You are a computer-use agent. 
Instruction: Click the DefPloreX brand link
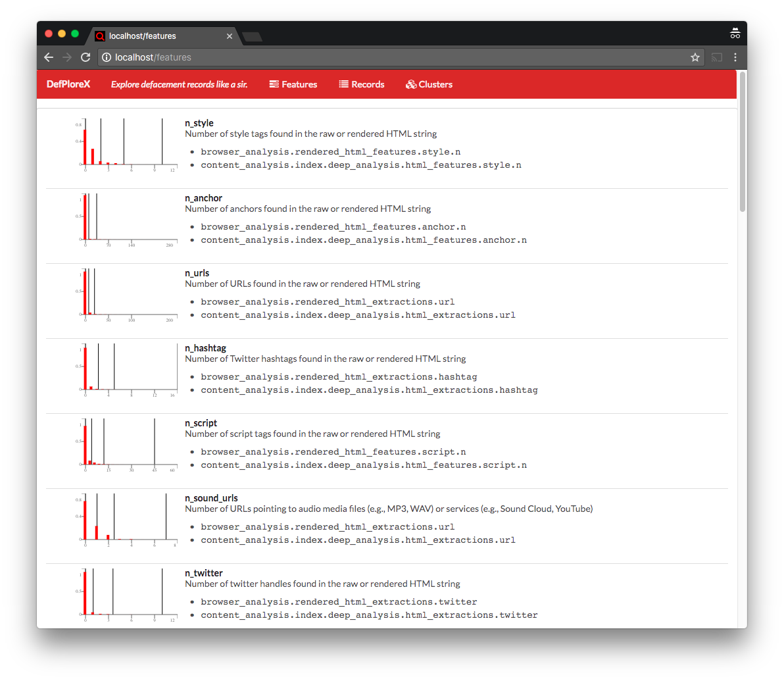[68, 84]
